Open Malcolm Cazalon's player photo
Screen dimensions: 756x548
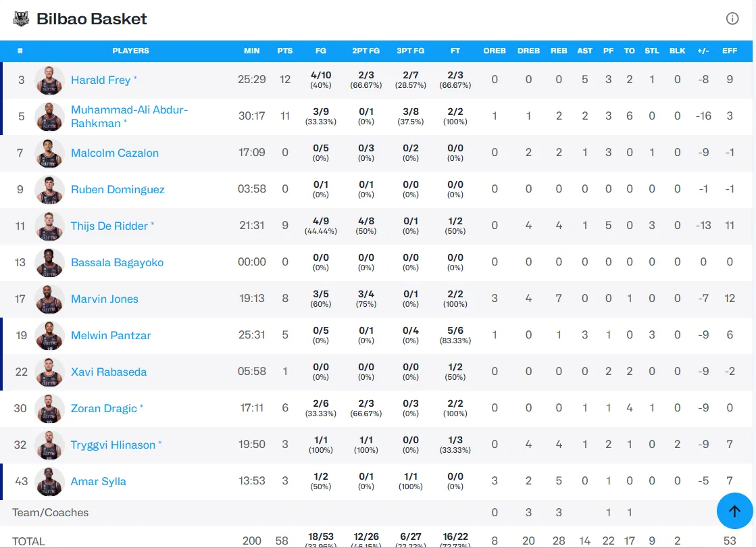[x=49, y=153]
